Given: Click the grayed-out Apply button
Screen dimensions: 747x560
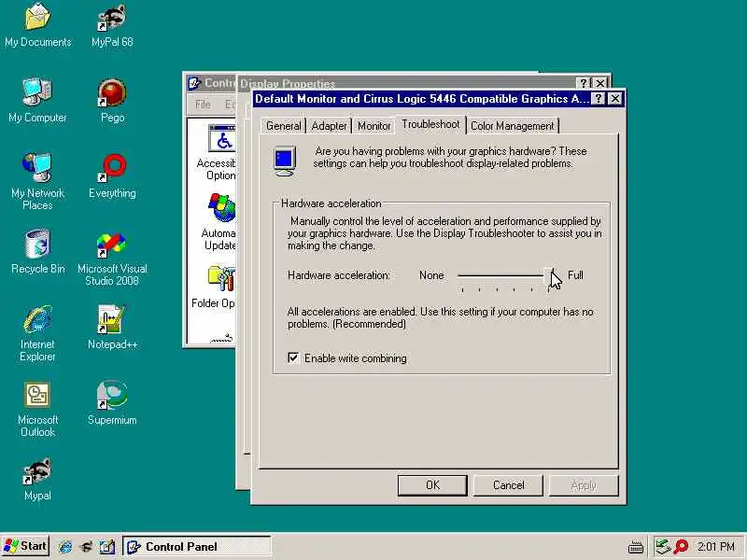Looking at the screenshot, I should 584,485.
